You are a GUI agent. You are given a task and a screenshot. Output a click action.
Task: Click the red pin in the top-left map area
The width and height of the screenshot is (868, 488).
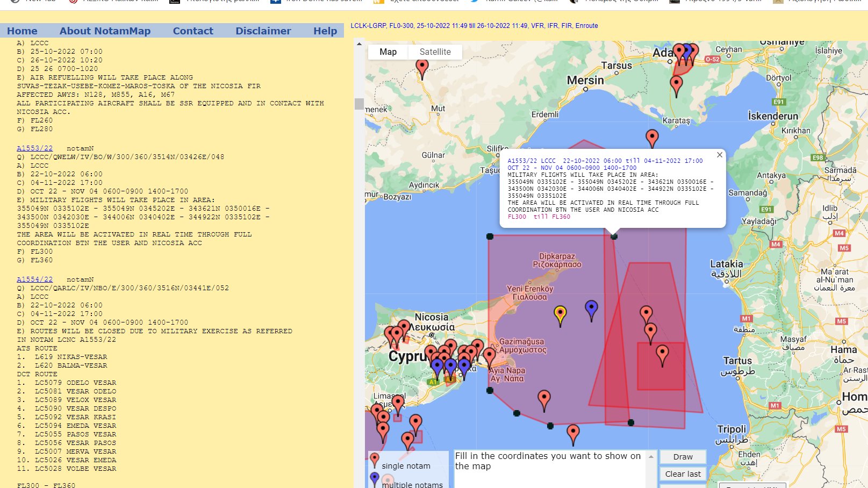click(422, 69)
